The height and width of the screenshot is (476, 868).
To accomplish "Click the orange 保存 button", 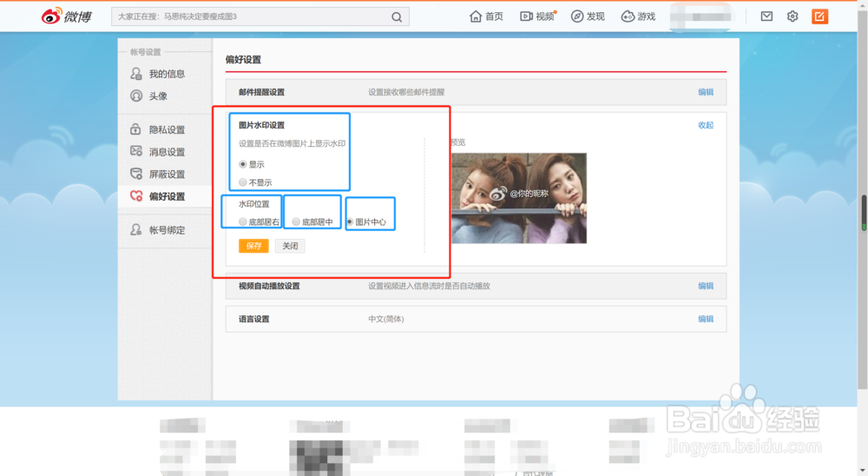I will click(x=253, y=246).
